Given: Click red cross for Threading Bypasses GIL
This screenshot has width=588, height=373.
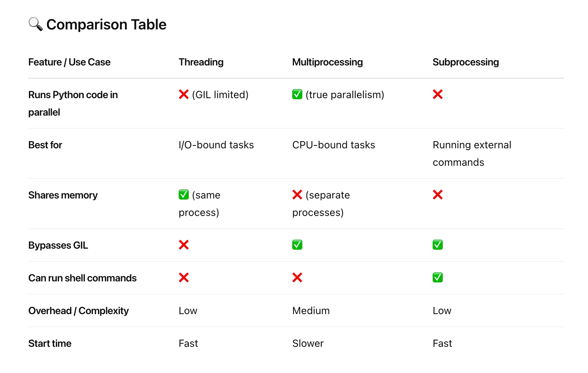Looking at the screenshot, I should click(184, 245).
